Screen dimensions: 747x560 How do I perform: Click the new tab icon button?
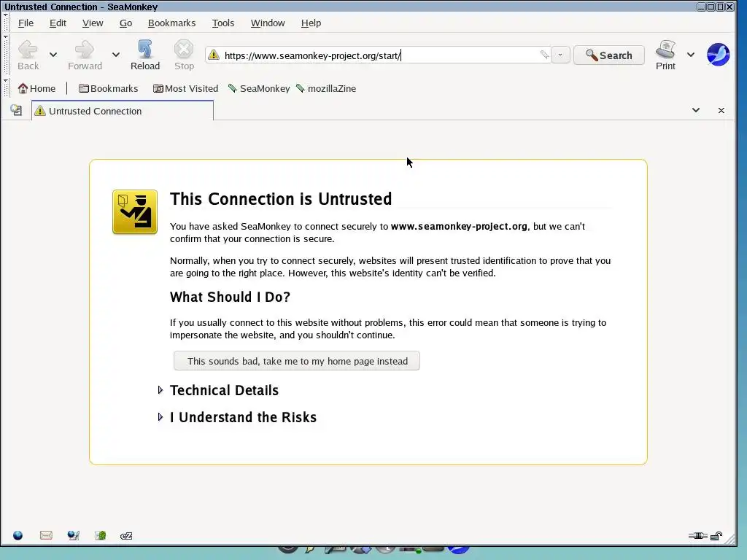point(16,111)
